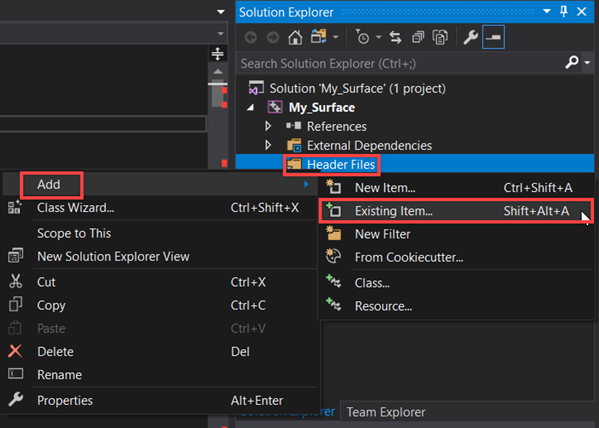Open the editor tab list dropdown arrow
This screenshot has height=428, width=599.
tap(221, 12)
